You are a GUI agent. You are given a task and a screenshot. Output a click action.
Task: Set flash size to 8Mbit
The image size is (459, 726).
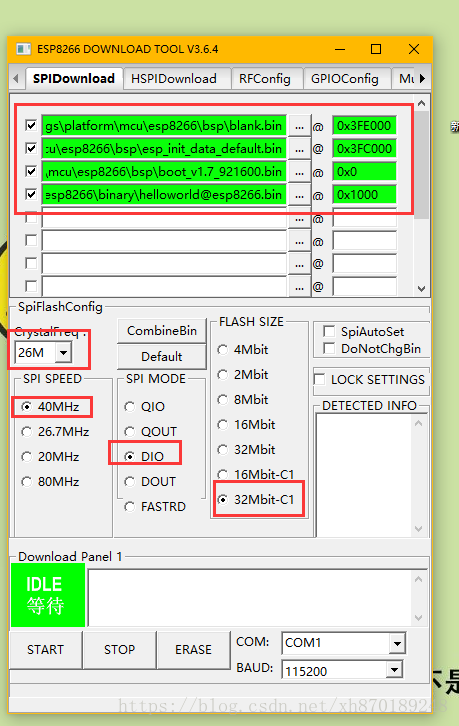223,400
